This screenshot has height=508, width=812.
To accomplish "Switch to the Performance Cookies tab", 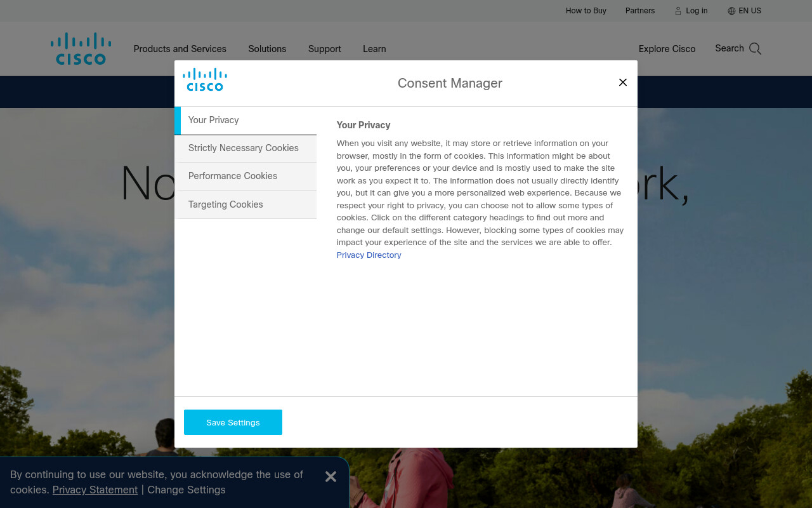I will 246,176.
